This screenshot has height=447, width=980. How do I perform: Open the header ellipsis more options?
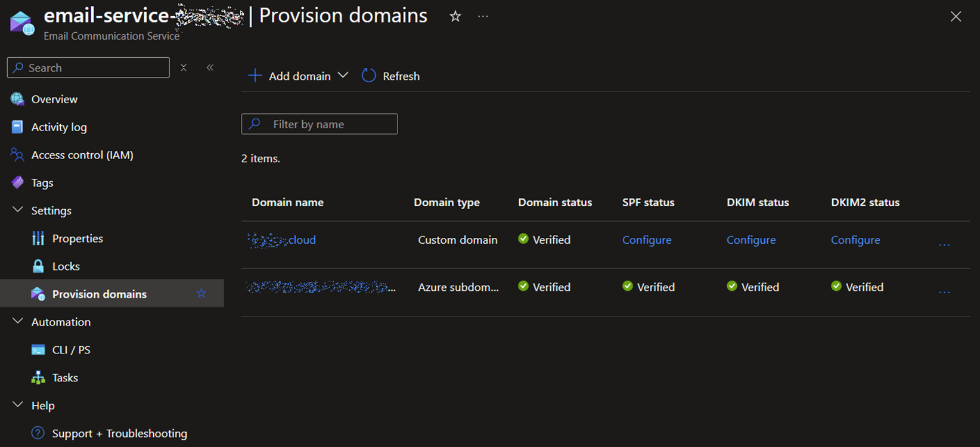point(483,16)
